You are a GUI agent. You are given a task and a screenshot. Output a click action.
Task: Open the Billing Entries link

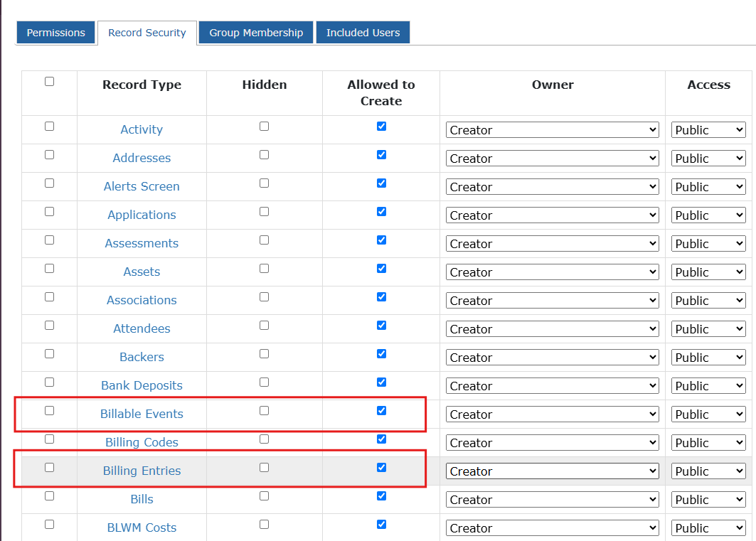142,471
